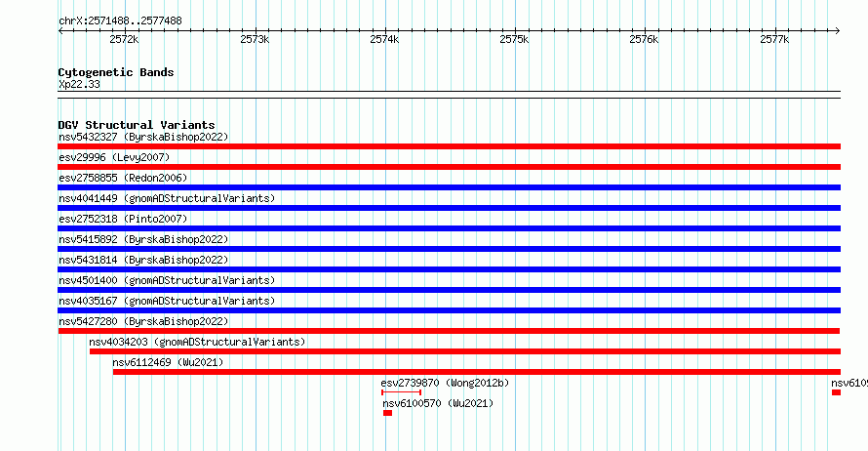This screenshot has width=868, height=451.
Task: Open variant label esv2752318 (Pinto2007)
Action: [123, 219]
